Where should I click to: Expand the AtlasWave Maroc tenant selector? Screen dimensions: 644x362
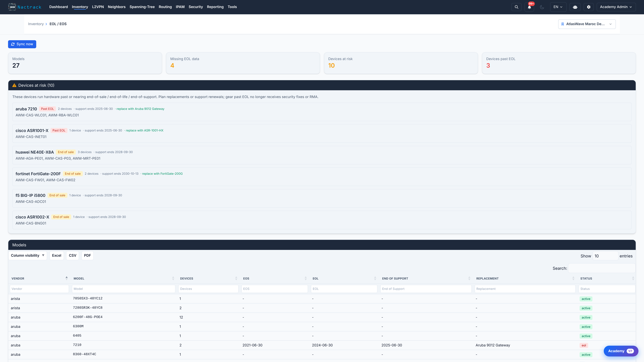coord(587,24)
